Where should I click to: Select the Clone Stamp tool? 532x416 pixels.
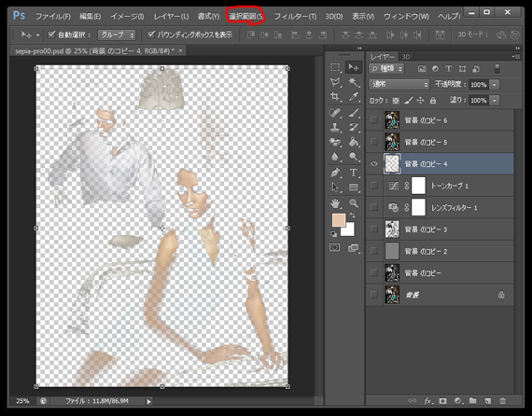click(335, 127)
